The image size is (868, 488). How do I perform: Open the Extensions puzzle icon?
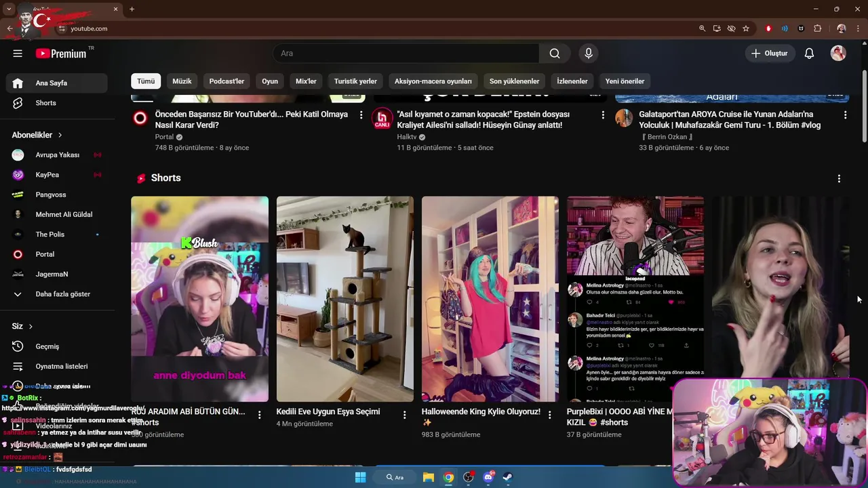[x=817, y=28]
